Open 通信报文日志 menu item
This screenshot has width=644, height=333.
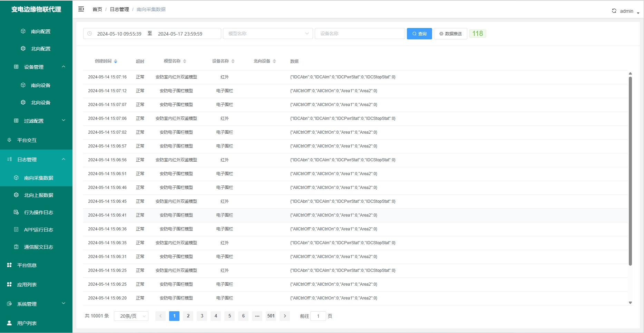click(38, 247)
